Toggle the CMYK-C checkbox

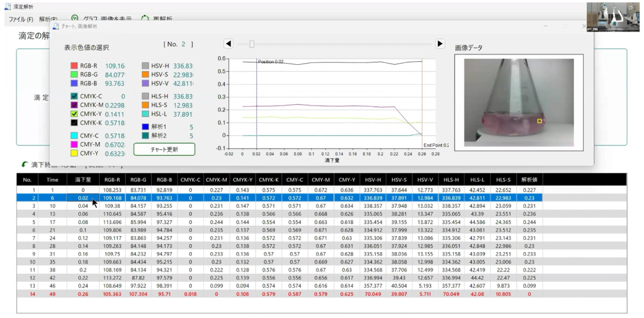pyautogui.click(x=74, y=96)
